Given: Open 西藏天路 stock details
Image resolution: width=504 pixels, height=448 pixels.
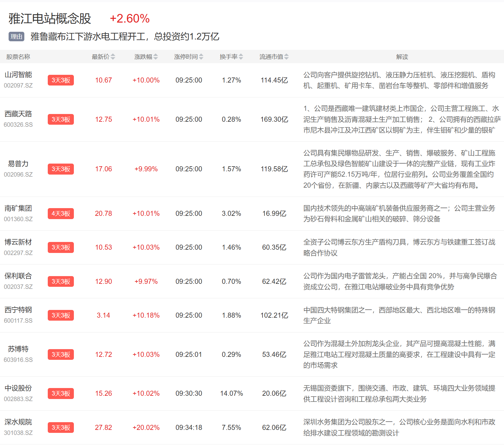Looking at the screenshot, I should [18, 114].
